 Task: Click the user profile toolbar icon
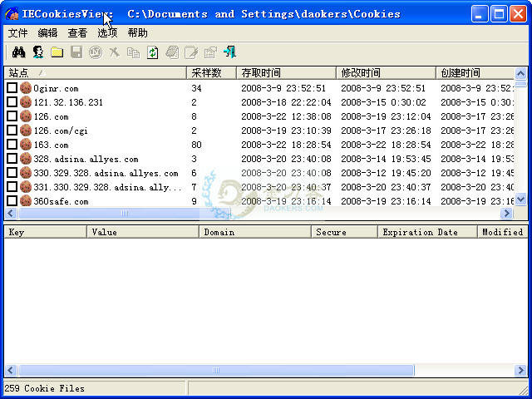pyautogui.click(x=38, y=52)
